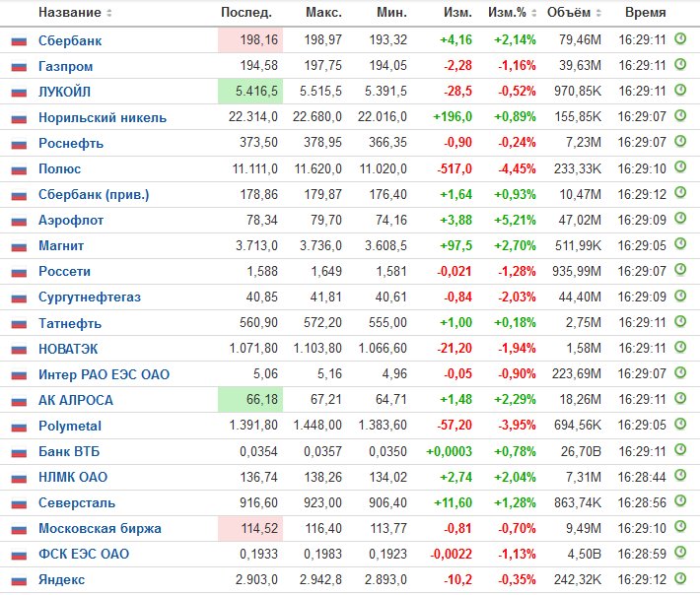The width and height of the screenshot is (700, 595).
Task: Open the Сургутнефтегаз stock link
Action: point(90,297)
